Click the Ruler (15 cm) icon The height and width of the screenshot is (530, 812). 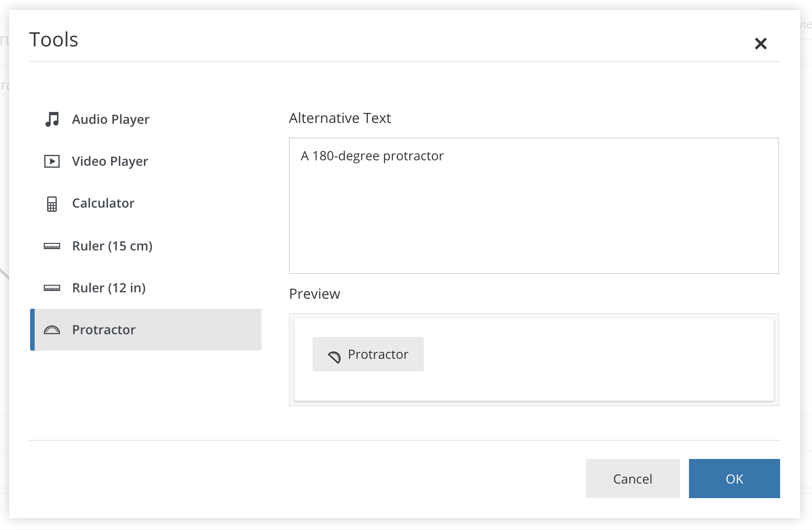coord(52,246)
